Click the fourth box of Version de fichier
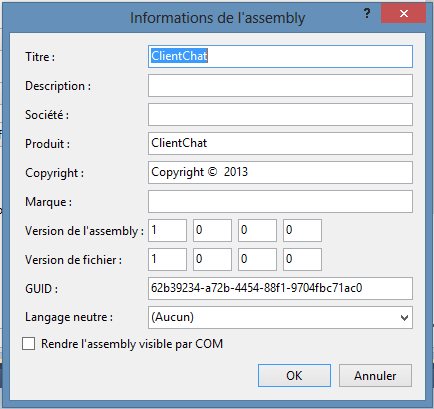The width and height of the screenshot is (434, 409). 302,259
